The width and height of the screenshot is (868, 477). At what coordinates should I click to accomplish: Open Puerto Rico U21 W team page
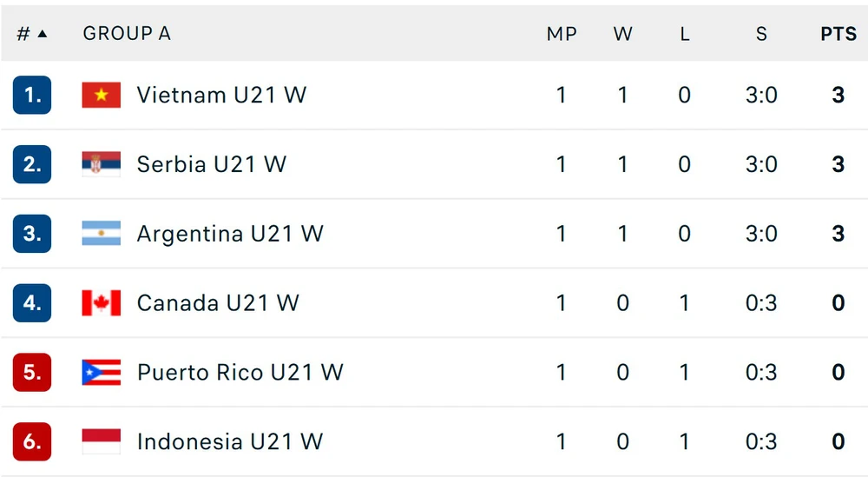click(240, 372)
